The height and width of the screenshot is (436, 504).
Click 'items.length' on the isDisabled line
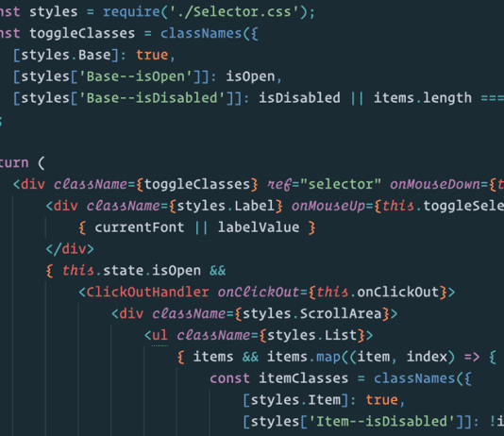423,97
